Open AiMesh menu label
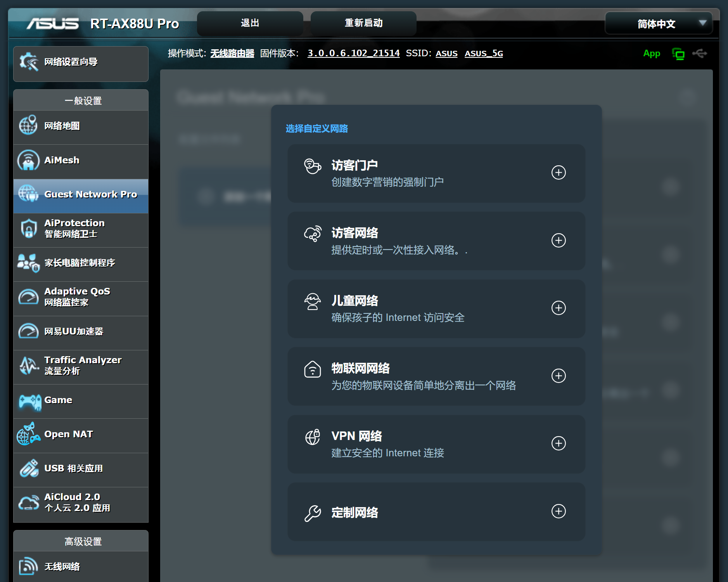 point(62,160)
